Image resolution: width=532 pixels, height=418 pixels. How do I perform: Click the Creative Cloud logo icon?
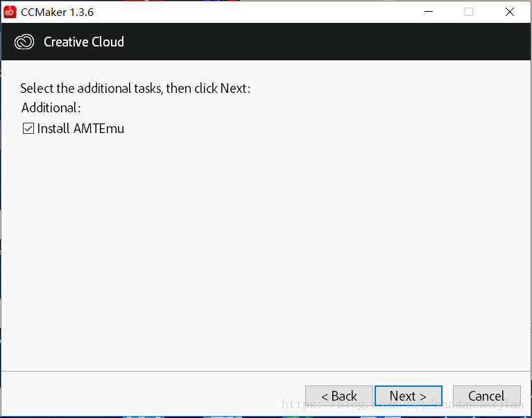(x=24, y=42)
